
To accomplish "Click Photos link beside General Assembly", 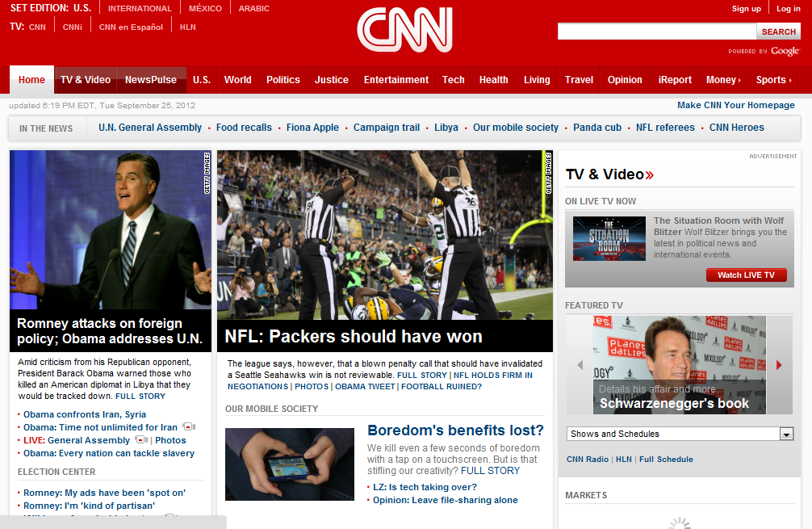I will (170, 440).
